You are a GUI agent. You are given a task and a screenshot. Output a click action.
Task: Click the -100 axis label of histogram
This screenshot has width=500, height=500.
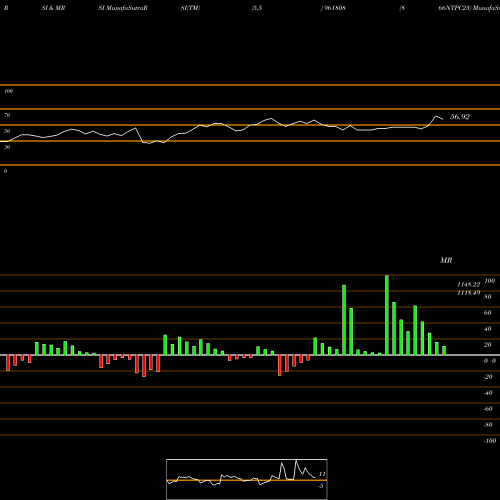[490, 441]
